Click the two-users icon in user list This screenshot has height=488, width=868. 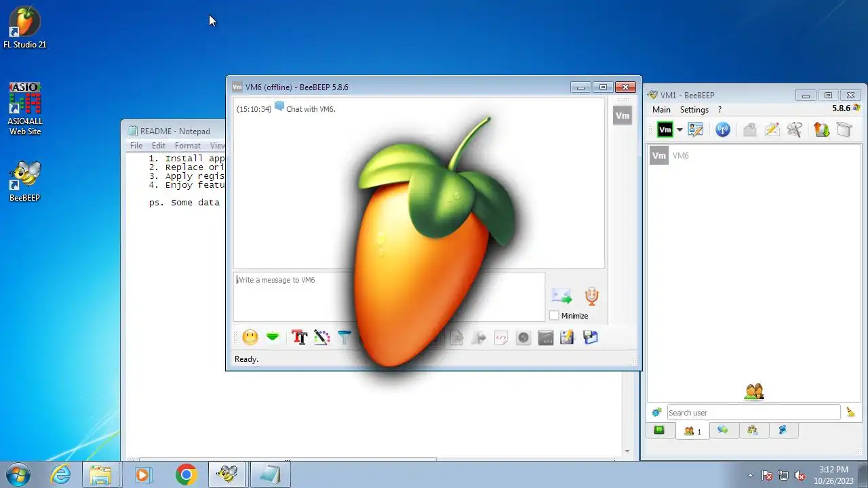pos(753,391)
